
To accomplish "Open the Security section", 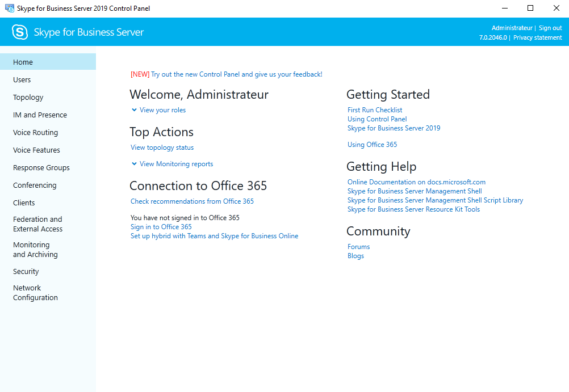I will coord(48,272).
